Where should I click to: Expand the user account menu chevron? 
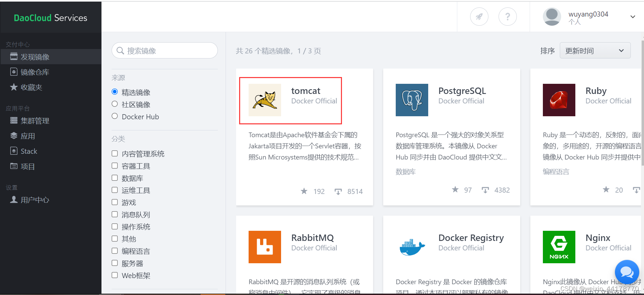point(632,17)
